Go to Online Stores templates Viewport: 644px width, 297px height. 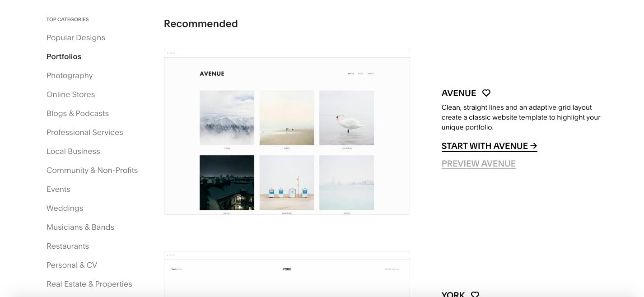pyautogui.click(x=71, y=94)
